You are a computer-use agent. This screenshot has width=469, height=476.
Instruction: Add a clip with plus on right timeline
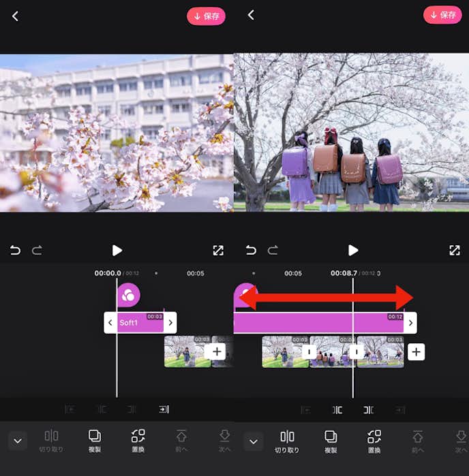point(416,352)
